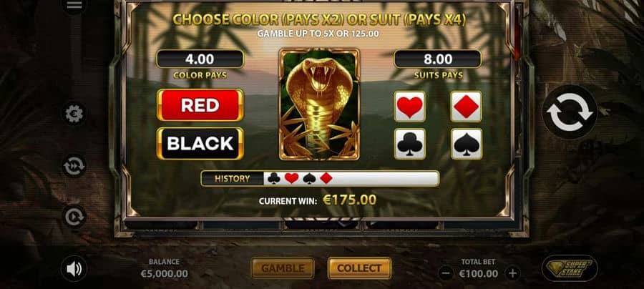Choose the clubs suit card

pos(409,144)
